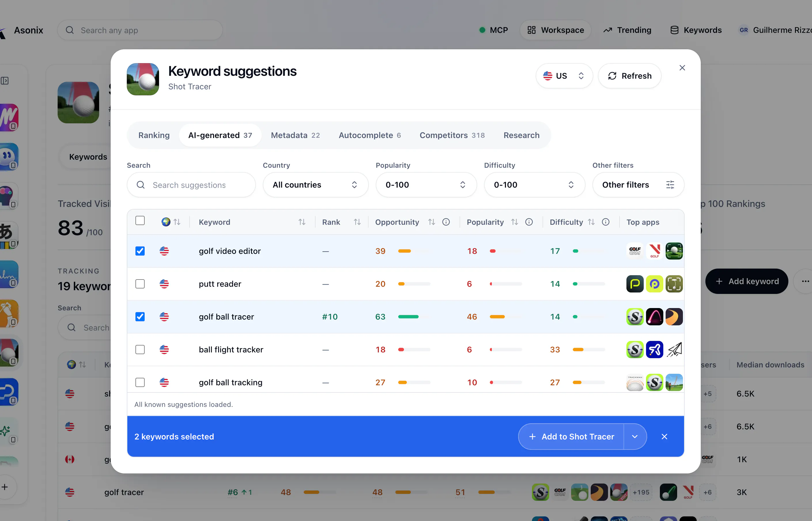Screen dimensions: 812x521
Task: Switch to the Metadata tab
Action: (295, 135)
